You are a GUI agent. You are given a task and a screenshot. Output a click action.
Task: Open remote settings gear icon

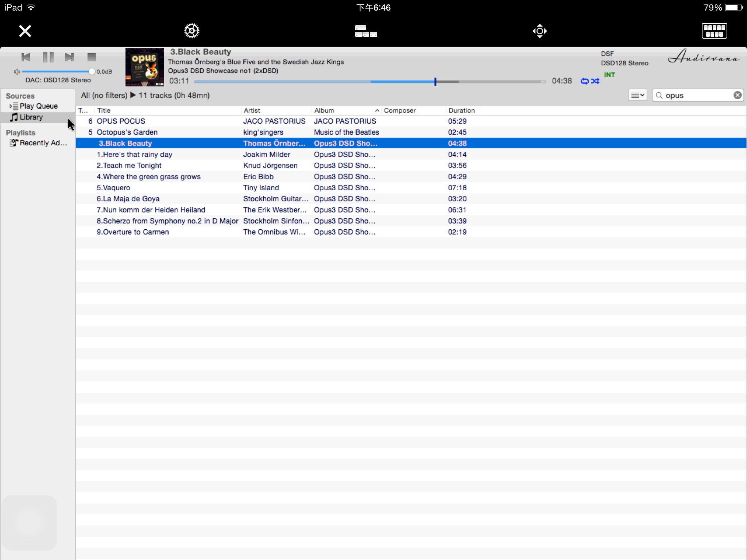(191, 31)
